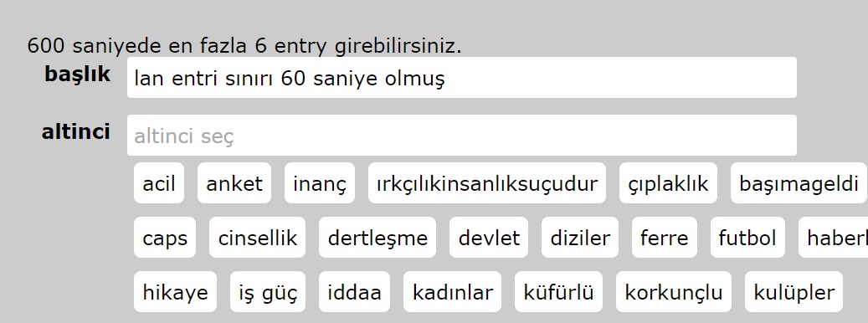Pick the caps tag

tap(165, 238)
